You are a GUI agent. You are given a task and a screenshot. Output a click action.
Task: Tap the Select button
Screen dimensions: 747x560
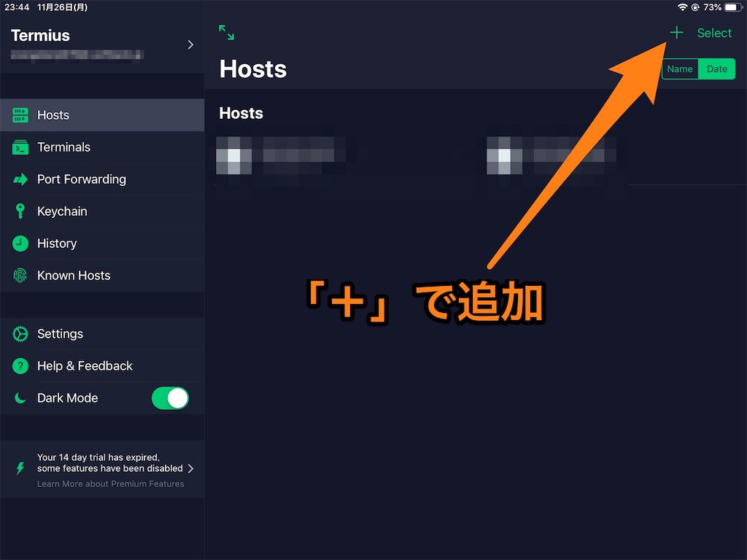tap(714, 33)
